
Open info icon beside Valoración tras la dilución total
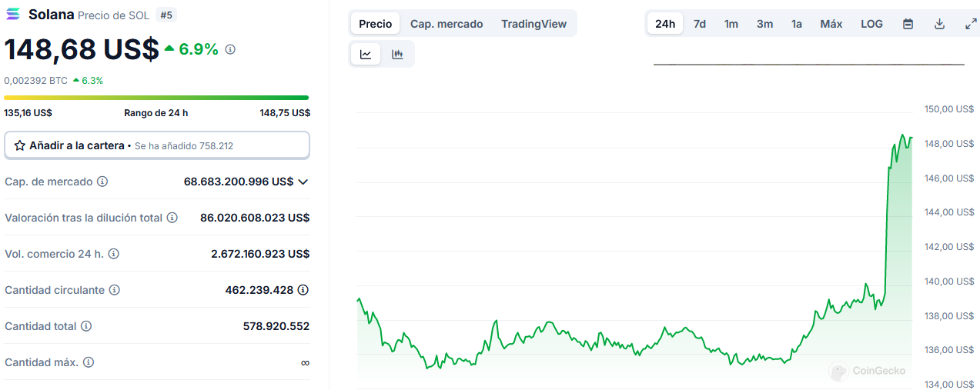tap(172, 218)
